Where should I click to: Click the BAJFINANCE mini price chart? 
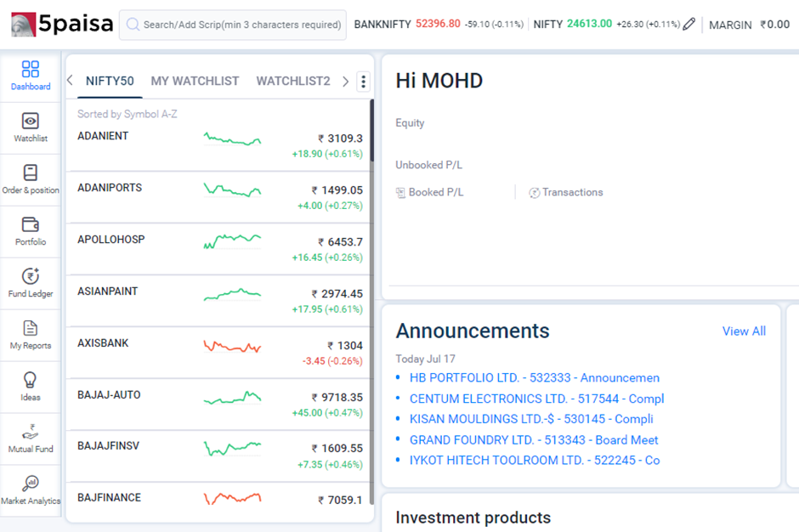click(232, 498)
